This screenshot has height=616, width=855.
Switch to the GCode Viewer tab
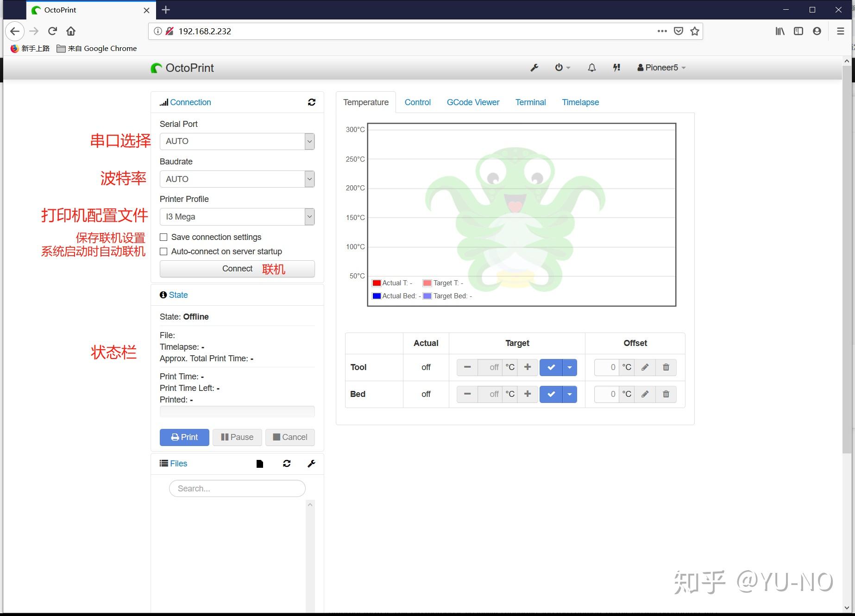(472, 102)
